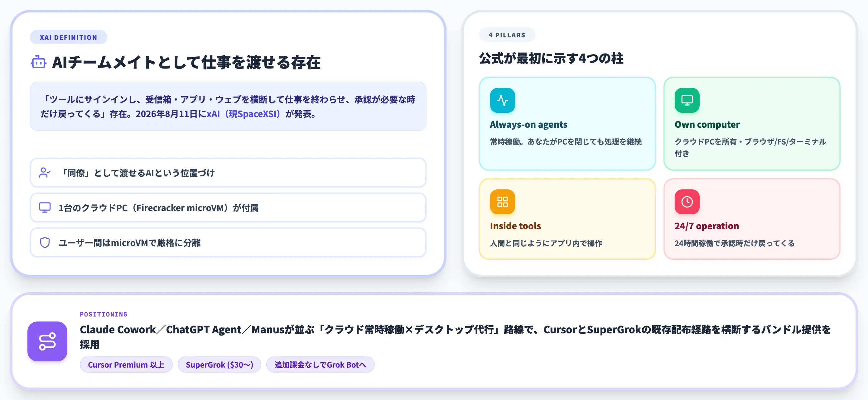Image resolution: width=868 pixels, height=400 pixels.
Task: Click the monitor icon in the Firecracker microVM row
Action: click(45, 208)
